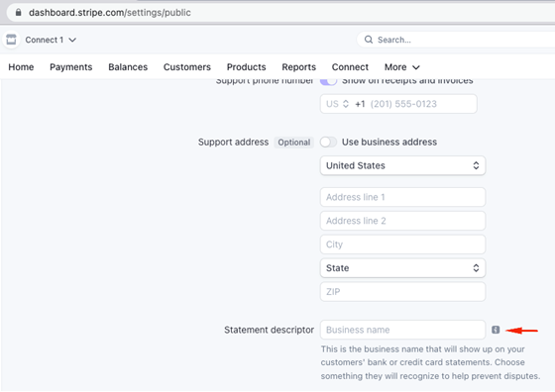Viewport: 555px width, 392px height.
Task: Click the padlock icon in address bar
Action: 19,13
